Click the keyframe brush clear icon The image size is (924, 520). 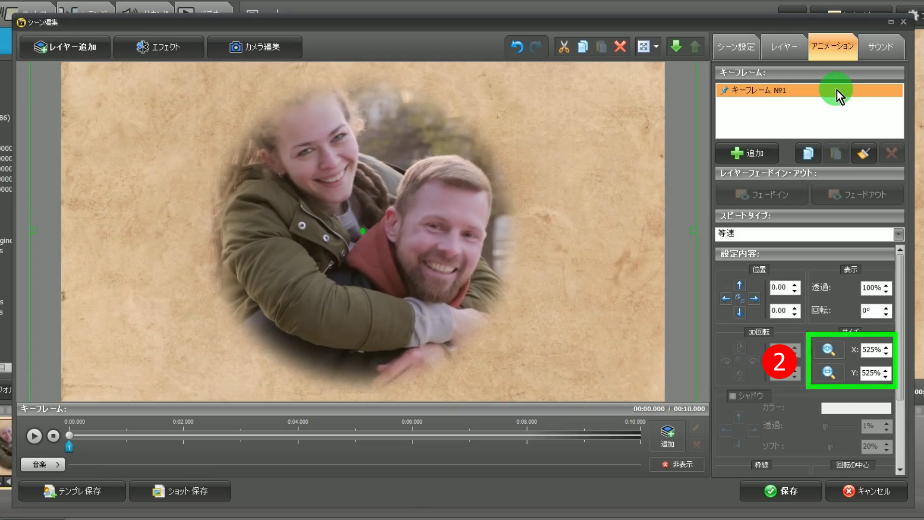863,153
